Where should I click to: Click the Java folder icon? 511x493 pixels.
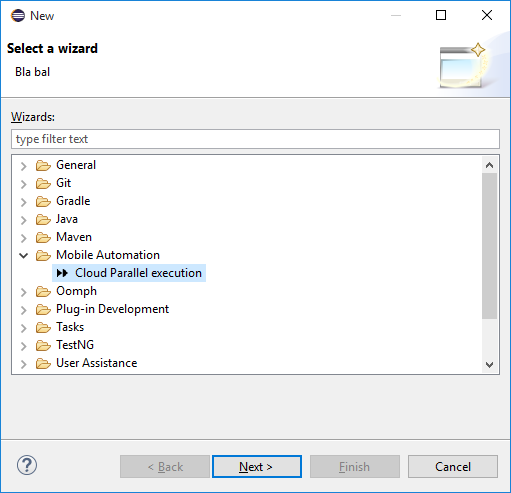43,219
